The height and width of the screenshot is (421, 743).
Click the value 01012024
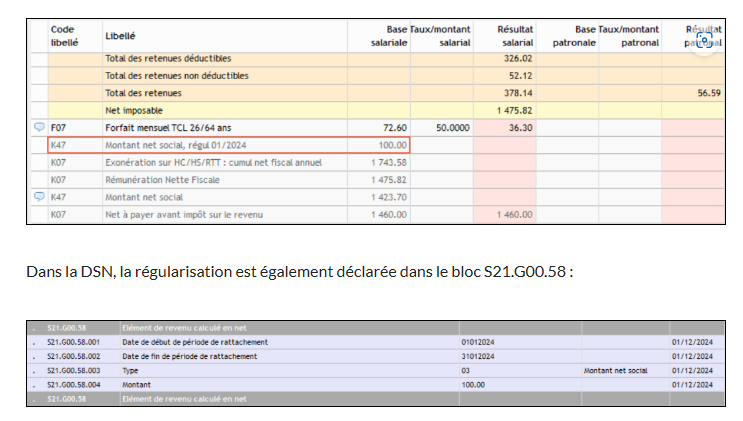(x=478, y=342)
